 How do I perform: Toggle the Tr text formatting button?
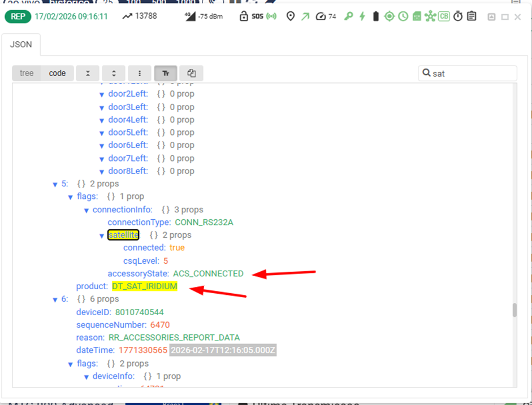click(x=166, y=73)
